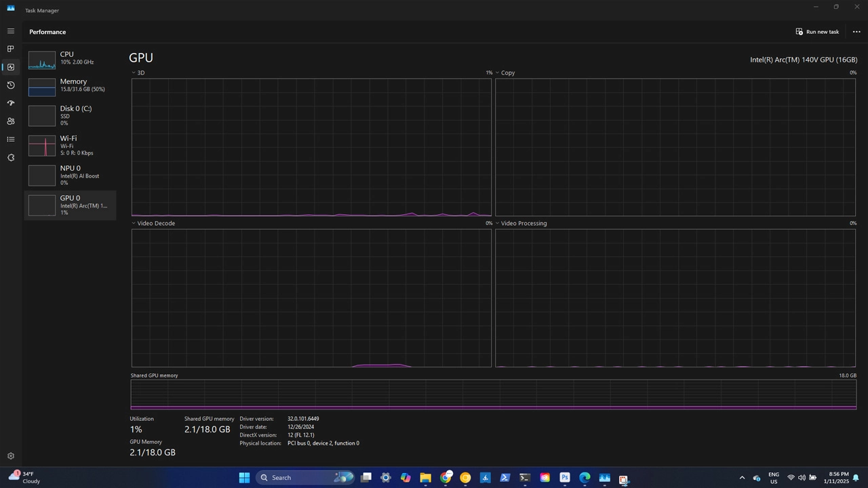This screenshot has width=868, height=488.
Task: Click inside the 3D usage graph
Action: pyautogui.click(x=311, y=147)
